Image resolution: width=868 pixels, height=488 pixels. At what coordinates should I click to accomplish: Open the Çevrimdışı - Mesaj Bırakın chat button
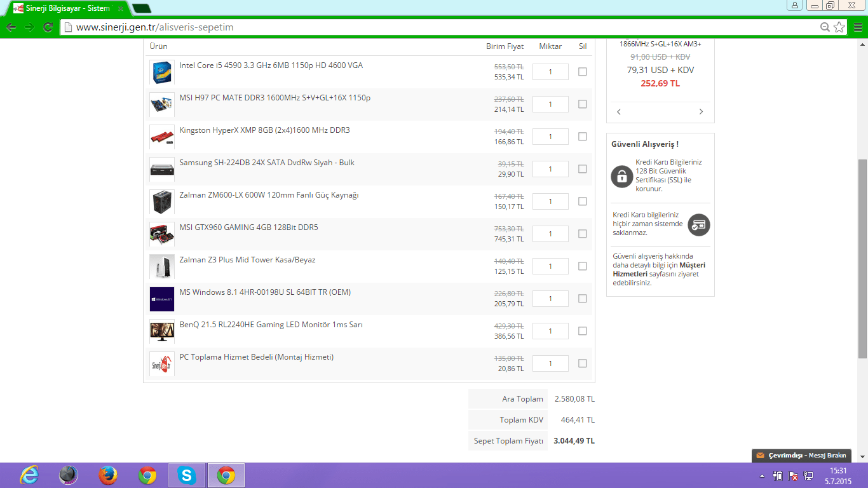[801, 456]
